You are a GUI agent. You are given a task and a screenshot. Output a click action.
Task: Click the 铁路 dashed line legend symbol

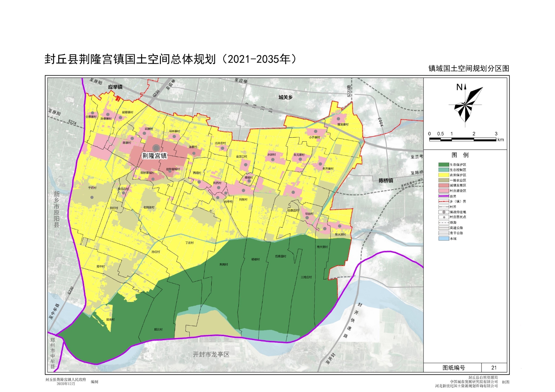444,223
